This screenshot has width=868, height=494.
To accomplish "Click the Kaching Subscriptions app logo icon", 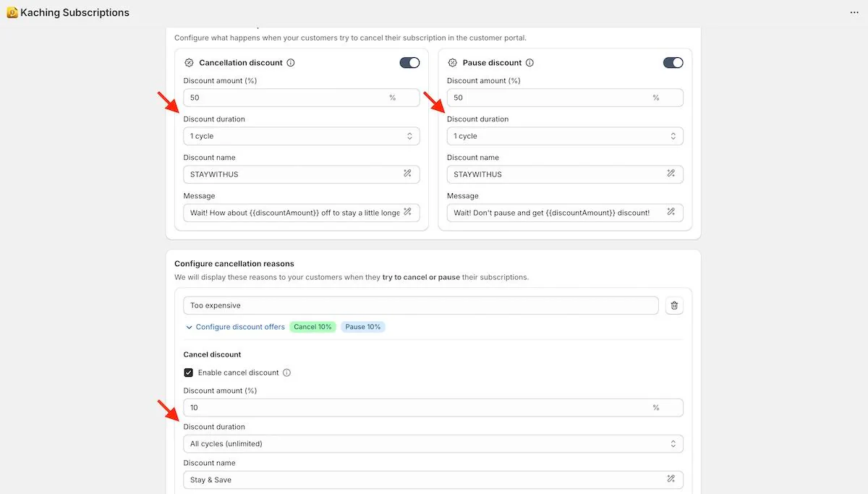I will 12,12.
